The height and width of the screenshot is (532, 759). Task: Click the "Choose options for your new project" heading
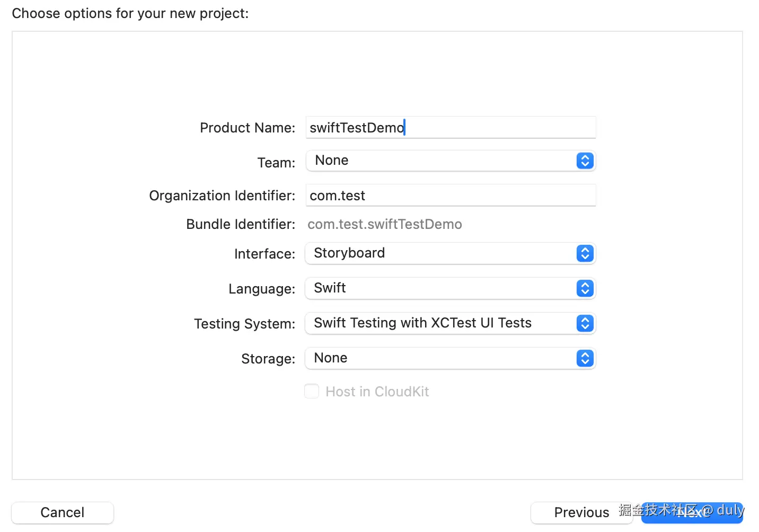[130, 13]
